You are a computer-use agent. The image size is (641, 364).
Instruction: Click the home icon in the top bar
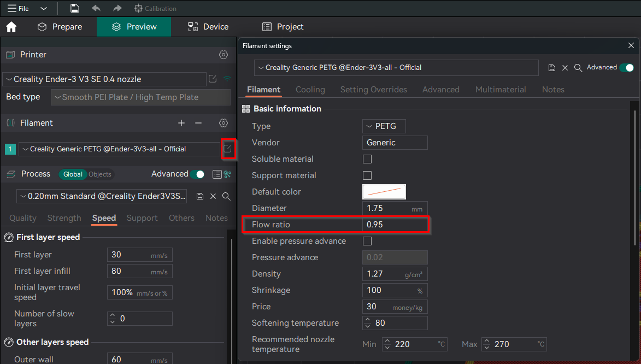pyautogui.click(x=11, y=27)
